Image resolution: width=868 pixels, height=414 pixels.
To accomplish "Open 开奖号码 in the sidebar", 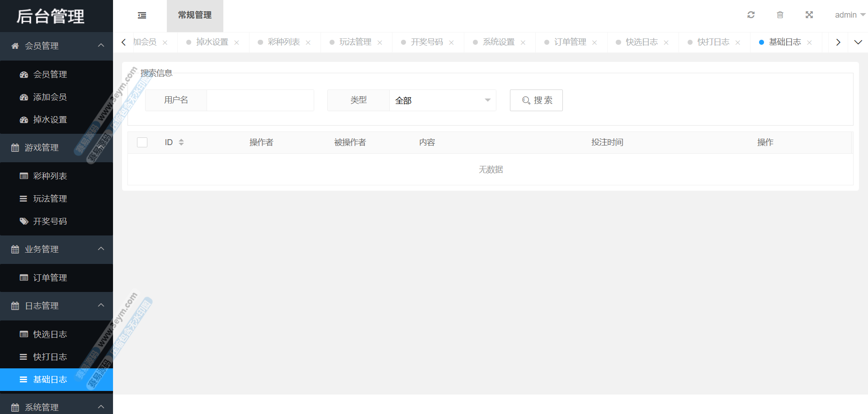I will tap(50, 221).
